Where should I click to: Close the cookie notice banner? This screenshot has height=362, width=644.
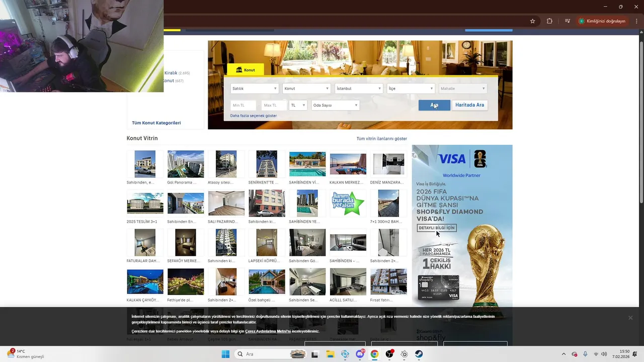(630, 318)
